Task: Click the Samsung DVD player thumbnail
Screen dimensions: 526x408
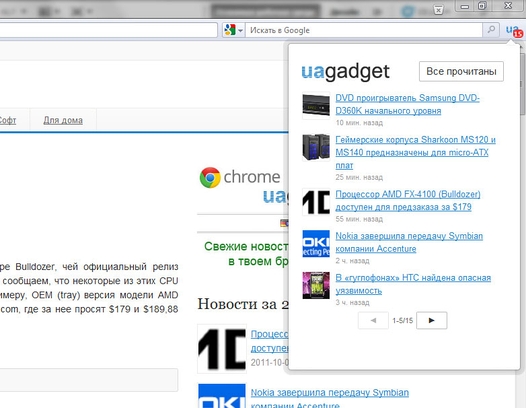Action: tap(316, 106)
